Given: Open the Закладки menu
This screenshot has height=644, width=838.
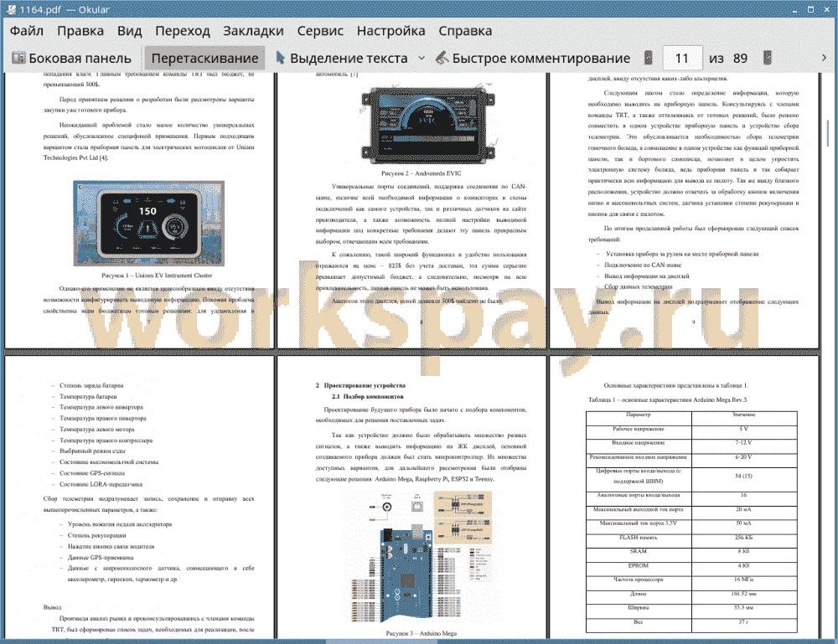Looking at the screenshot, I should [x=253, y=31].
